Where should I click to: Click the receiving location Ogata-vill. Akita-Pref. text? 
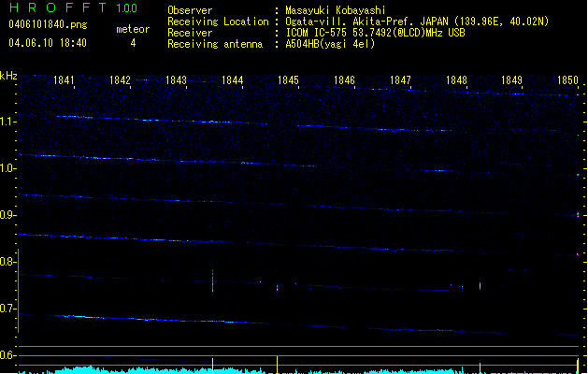(x=417, y=22)
